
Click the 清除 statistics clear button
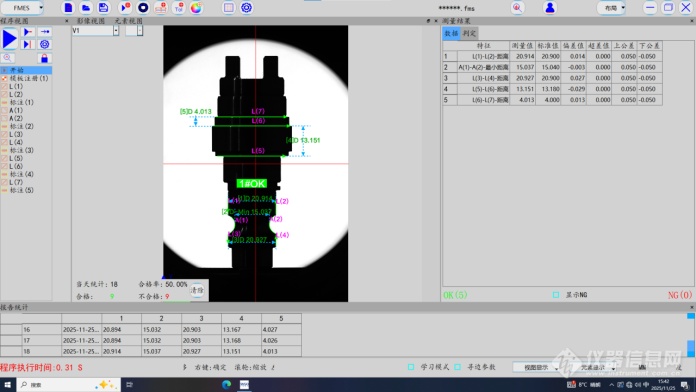point(197,290)
